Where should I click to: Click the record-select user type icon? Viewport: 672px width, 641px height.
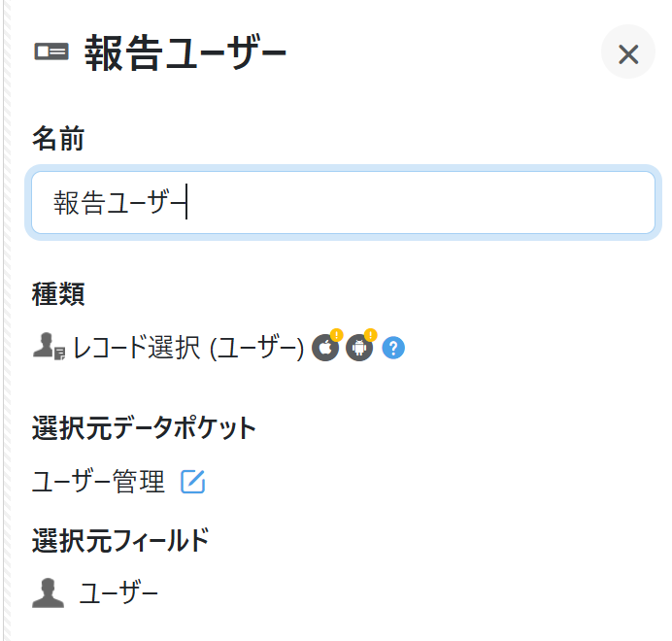click(49, 347)
